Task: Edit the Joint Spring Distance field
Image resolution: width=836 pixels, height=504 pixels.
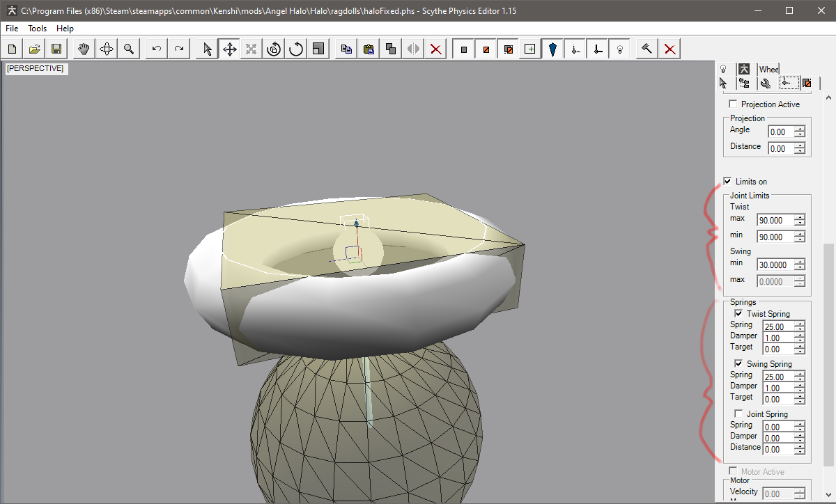Action: click(778, 449)
